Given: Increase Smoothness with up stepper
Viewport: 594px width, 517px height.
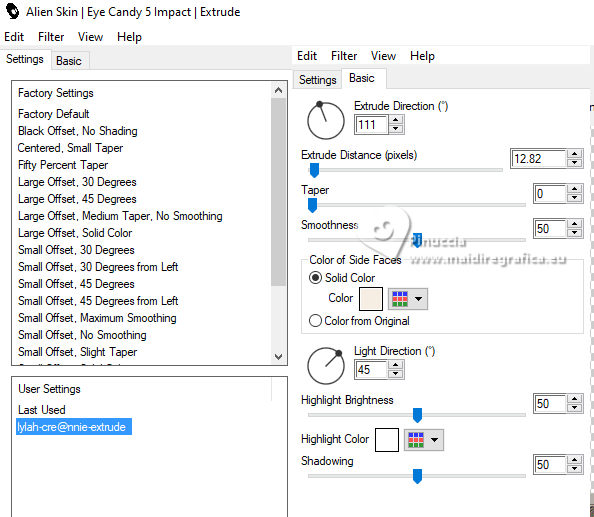Looking at the screenshot, I should coord(575,224).
